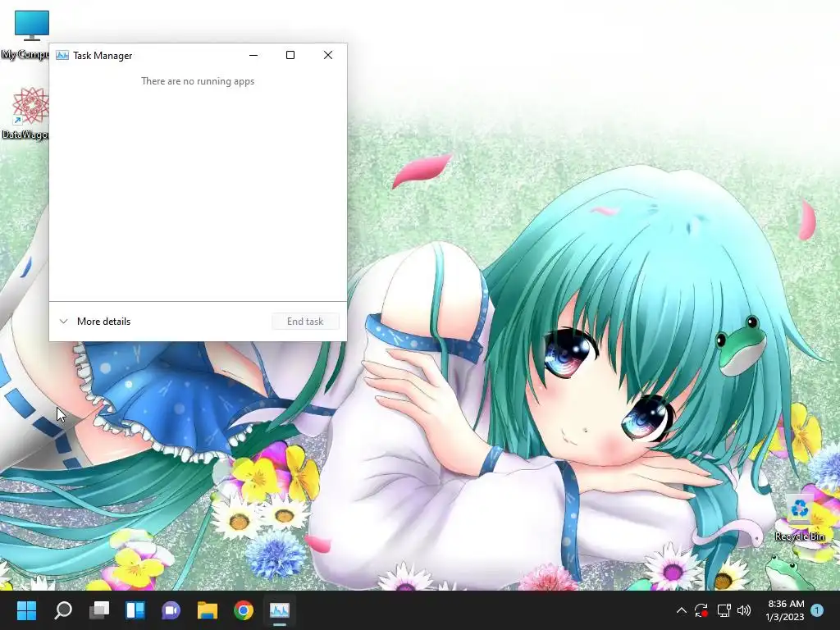Click Task Manager taskbar icon
This screenshot has height=630, width=840.
pyautogui.click(x=280, y=610)
